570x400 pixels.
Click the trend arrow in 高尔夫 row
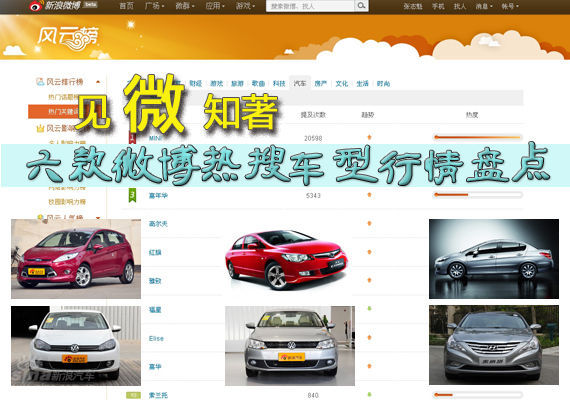pos(369,223)
